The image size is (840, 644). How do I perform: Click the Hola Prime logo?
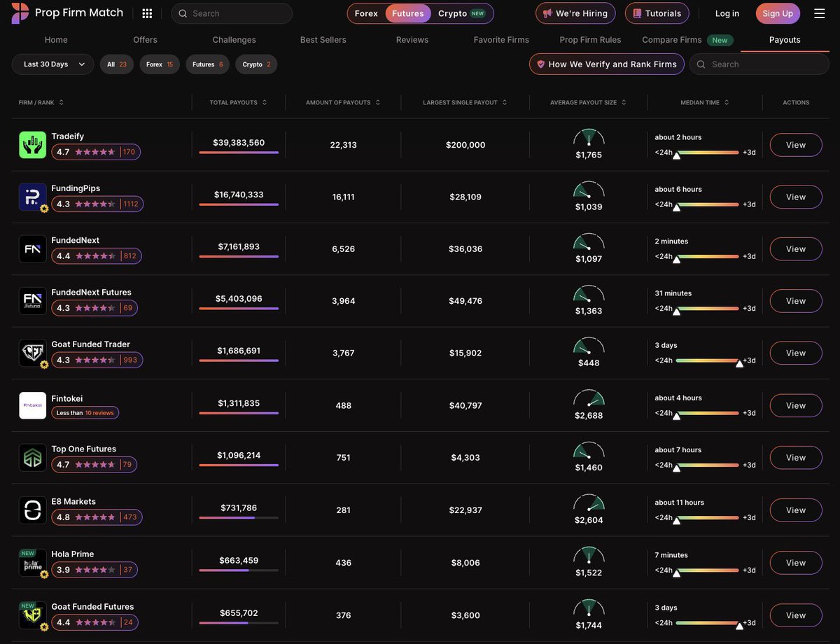[x=33, y=563]
